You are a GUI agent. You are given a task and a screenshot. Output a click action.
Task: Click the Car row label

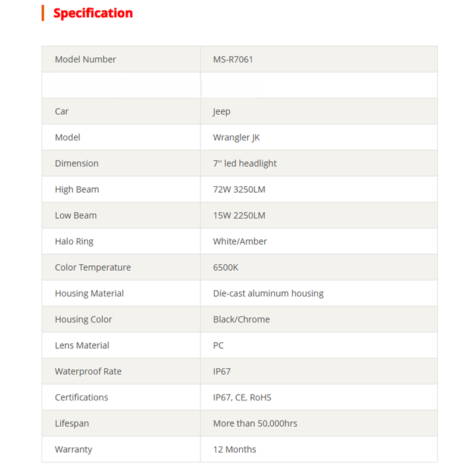tap(62, 111)
